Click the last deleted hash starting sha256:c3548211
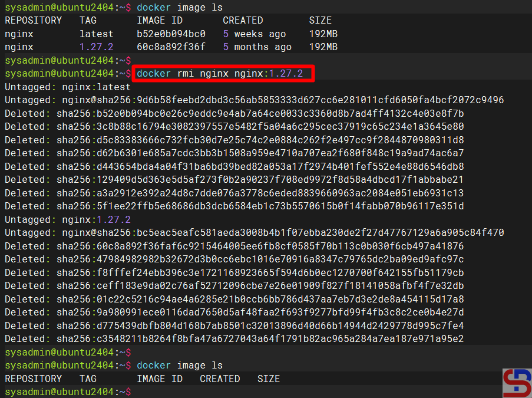Image resolution: width=532 pixels, height=398 pixels. pyautogui.click(x=260, y=339)
